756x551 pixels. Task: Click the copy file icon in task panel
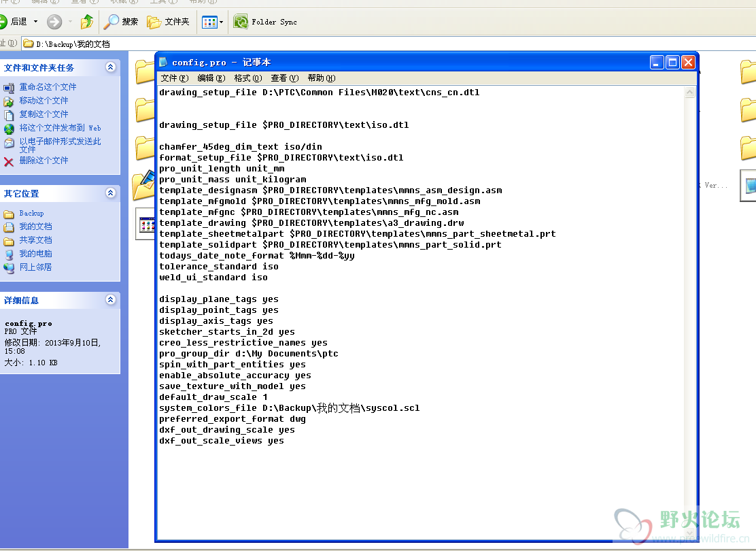[9, 115]
